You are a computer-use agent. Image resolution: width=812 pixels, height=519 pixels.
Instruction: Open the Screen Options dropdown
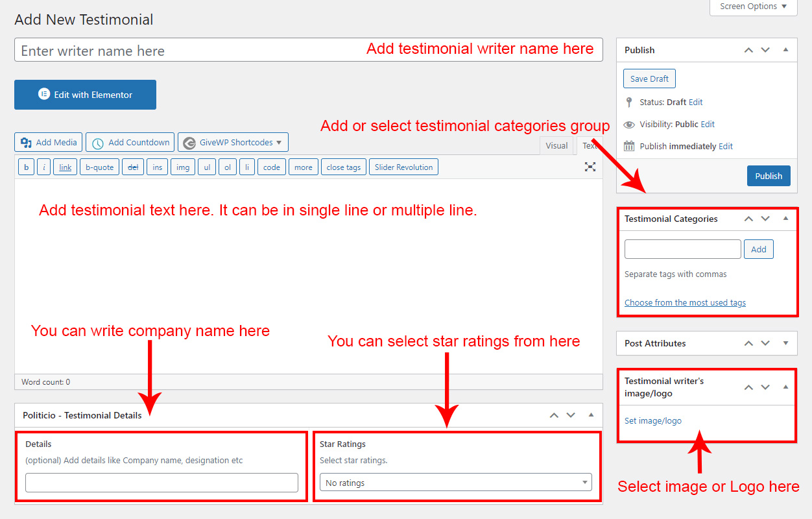pos(753,6)
